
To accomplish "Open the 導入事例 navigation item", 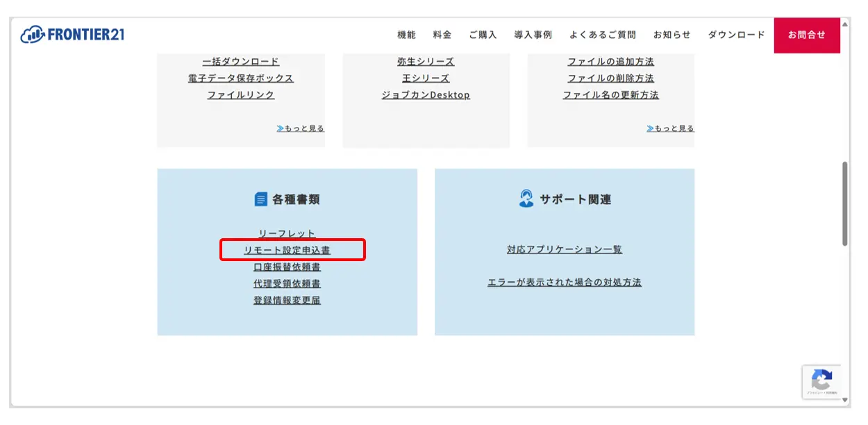I will coord(533,35).
